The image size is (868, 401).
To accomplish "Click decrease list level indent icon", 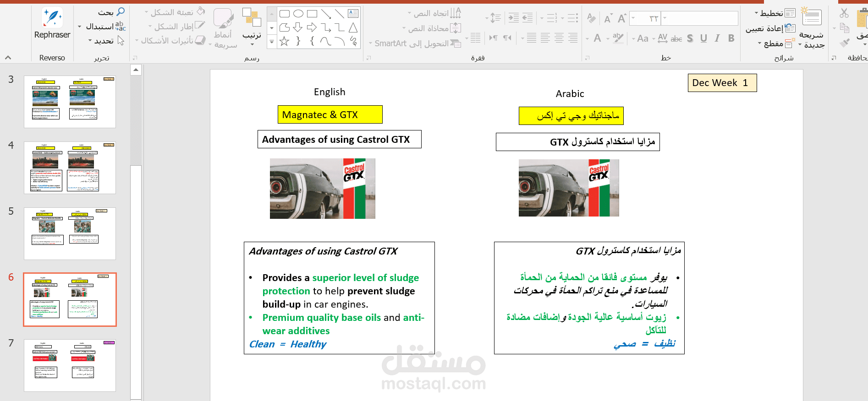I will coord(528,18).
